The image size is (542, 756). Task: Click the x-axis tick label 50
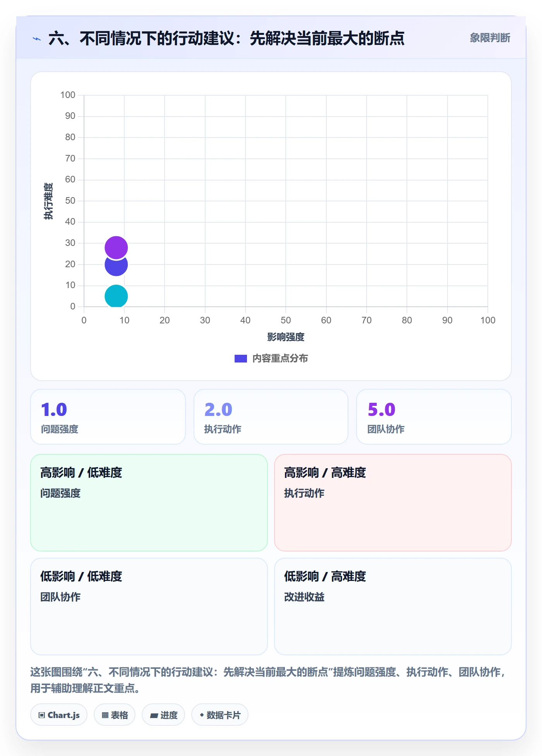pos(286,320)
